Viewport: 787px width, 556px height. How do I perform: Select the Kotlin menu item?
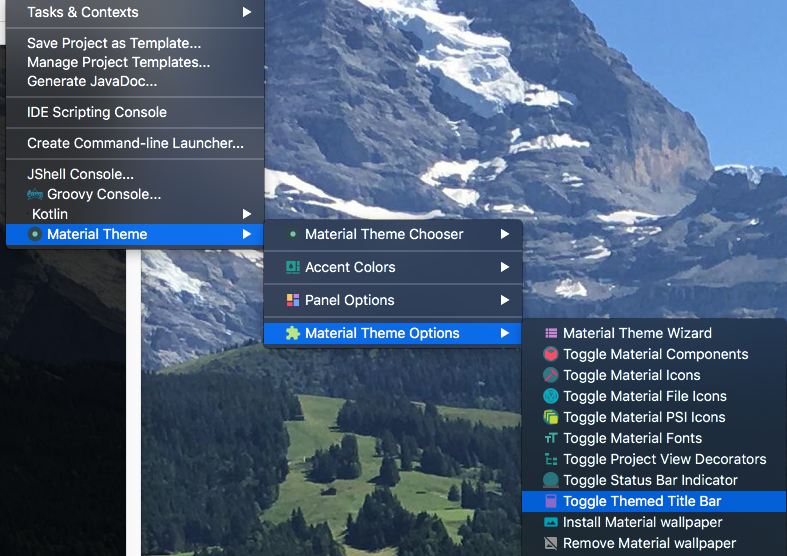click(135, 214)
